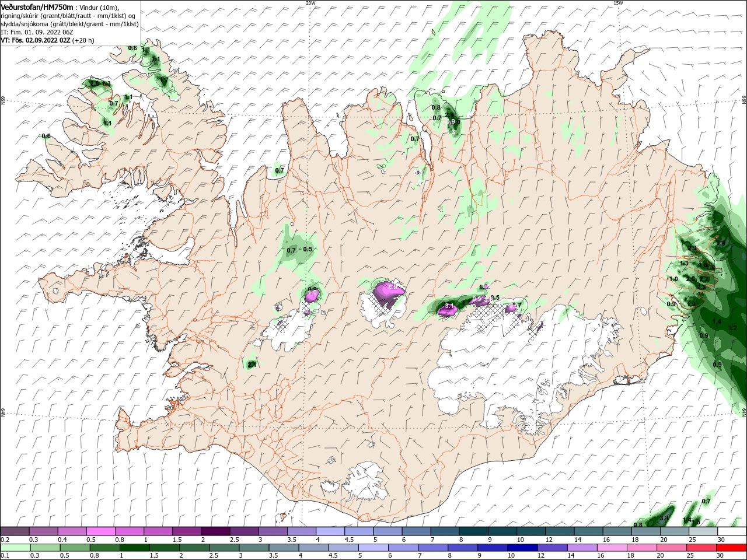Select the red 25–30 swatch in bottom legend row
Viewport: 747px width, 560px height.
732,548
